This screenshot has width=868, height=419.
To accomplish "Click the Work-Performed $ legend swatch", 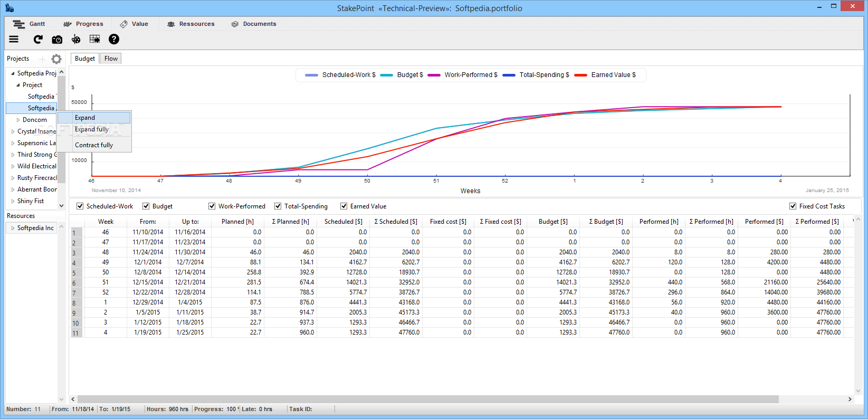I will [x=434, y=75].
